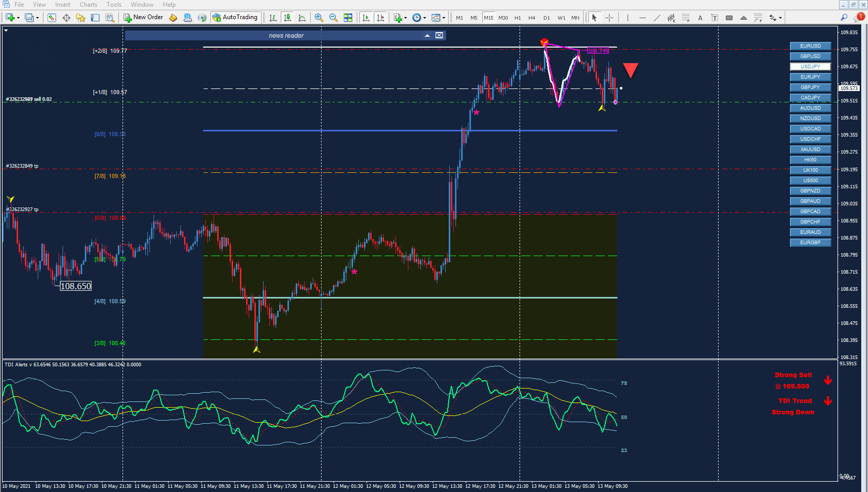Click the New Order button
868x492 pixels.
143,17
